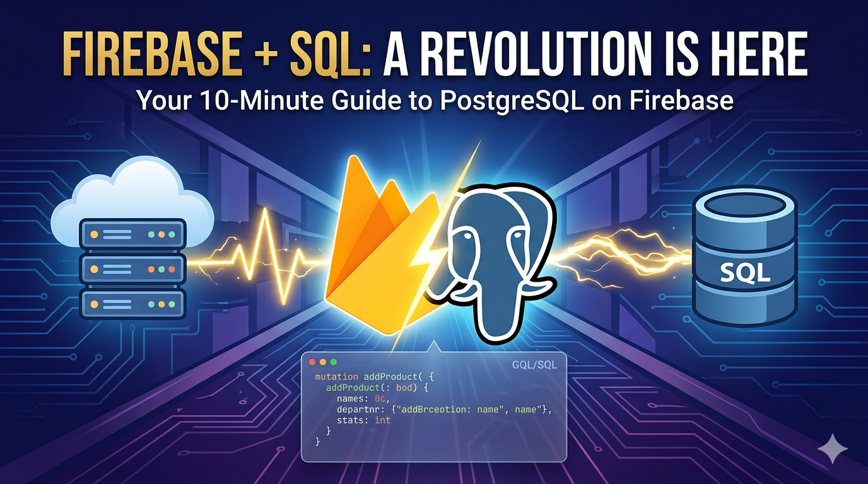This screenshot has width=868, height=484.
Task: Click the "departnr:" code line
Action: point(445,410)
